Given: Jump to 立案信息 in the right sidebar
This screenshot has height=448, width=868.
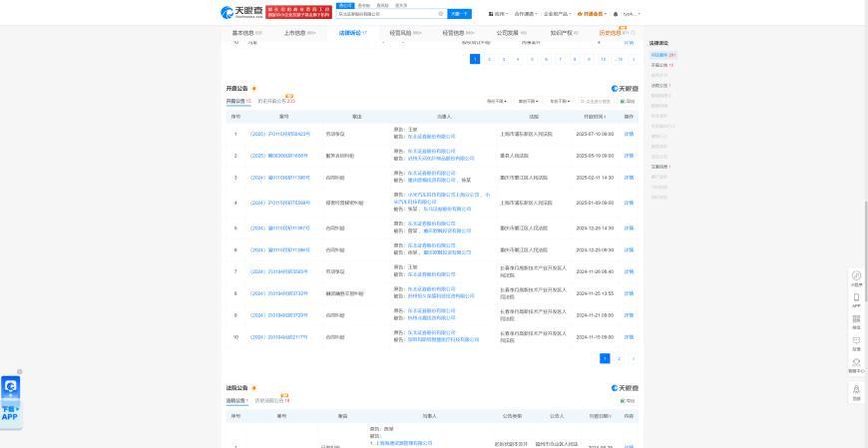Looking at the screenshot, I should (660, 167).
